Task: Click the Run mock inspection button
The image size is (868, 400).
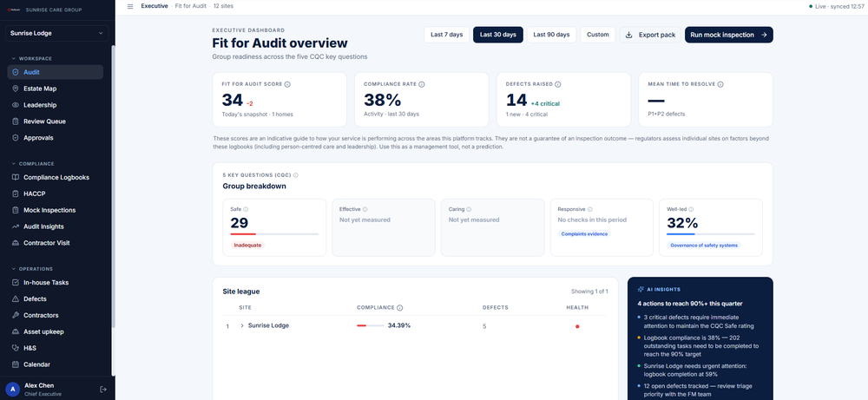Action: pyautogui.click(x=728, y=35)
